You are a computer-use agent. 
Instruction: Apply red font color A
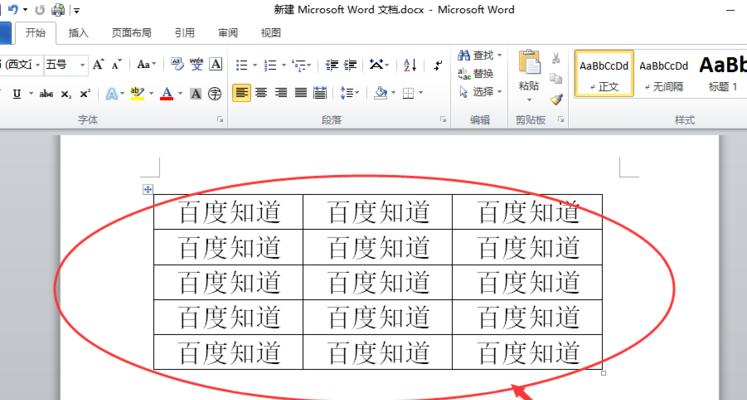(167, 94)
